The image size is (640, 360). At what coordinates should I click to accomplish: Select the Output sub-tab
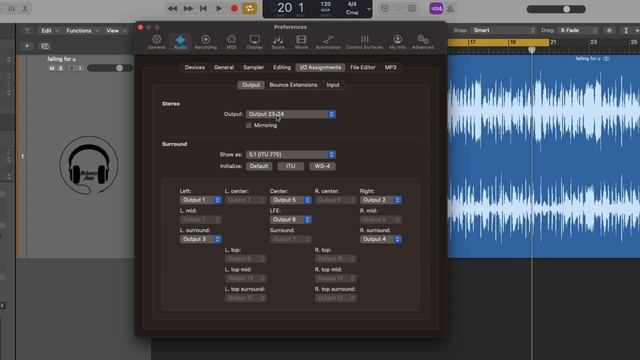coord(251,85)
